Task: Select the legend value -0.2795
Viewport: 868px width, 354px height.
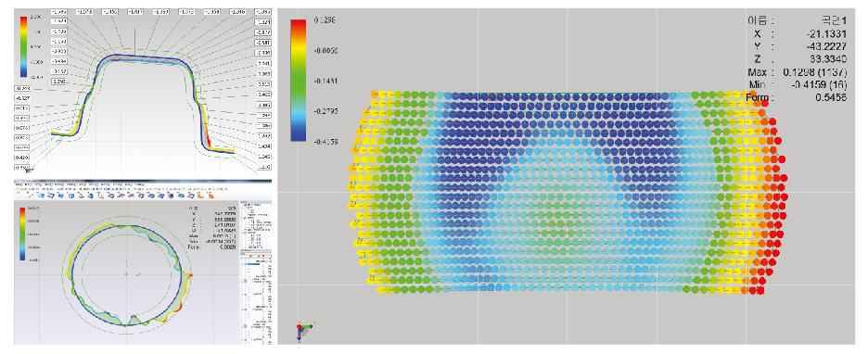Action: (x=326, y=111)
